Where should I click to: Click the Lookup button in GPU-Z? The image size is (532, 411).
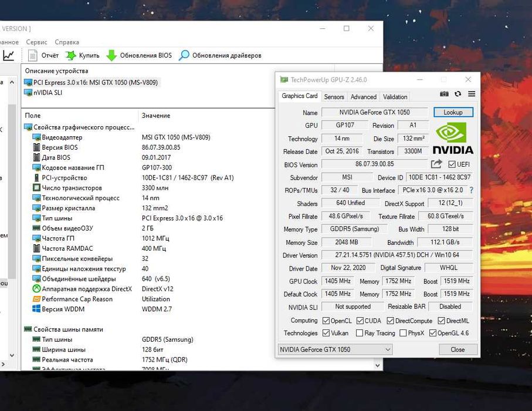[x=453, y=112]
